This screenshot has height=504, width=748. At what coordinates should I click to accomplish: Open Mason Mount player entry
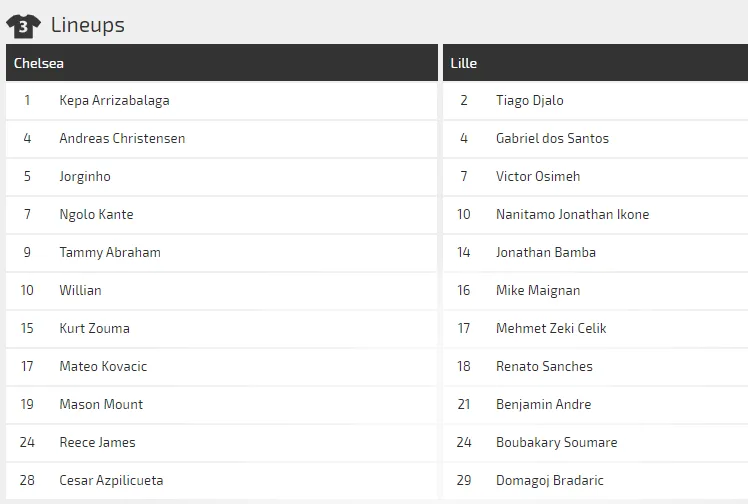tap(101, 404)
